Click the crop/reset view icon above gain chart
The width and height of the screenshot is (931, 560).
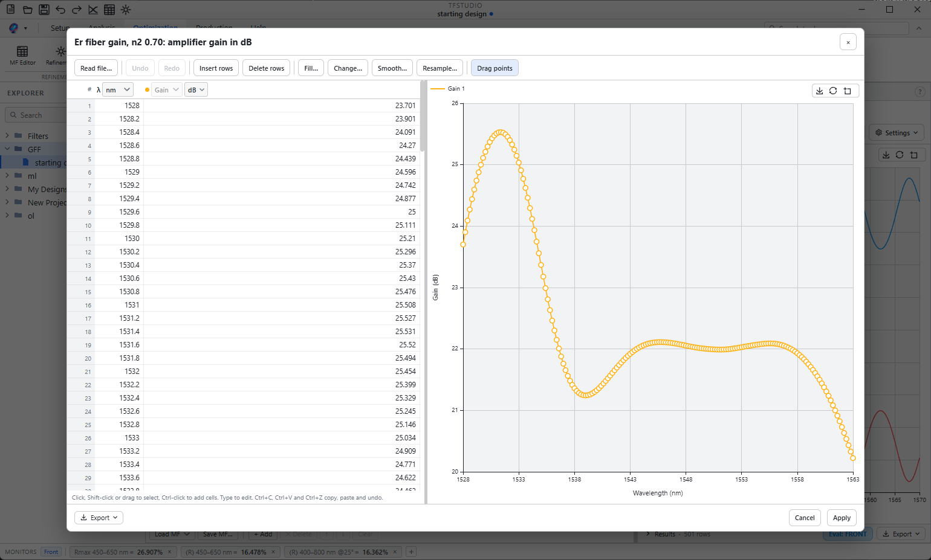click(x=848, y=91)
